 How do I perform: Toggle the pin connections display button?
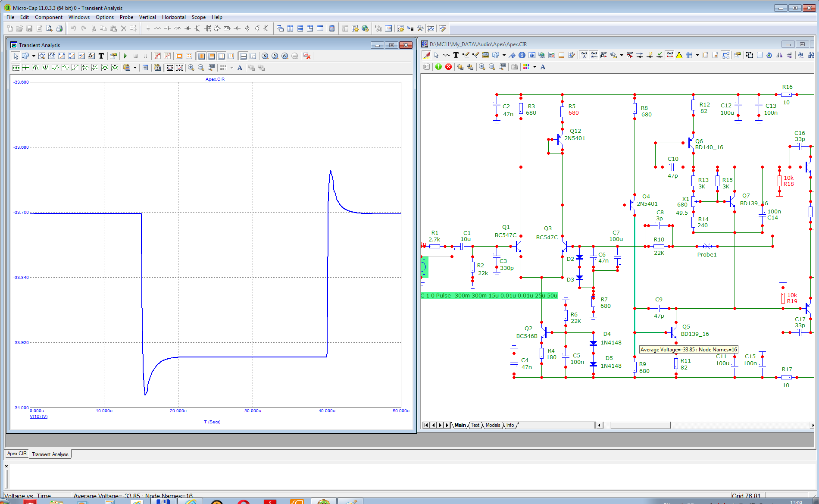tap(669, 55)
